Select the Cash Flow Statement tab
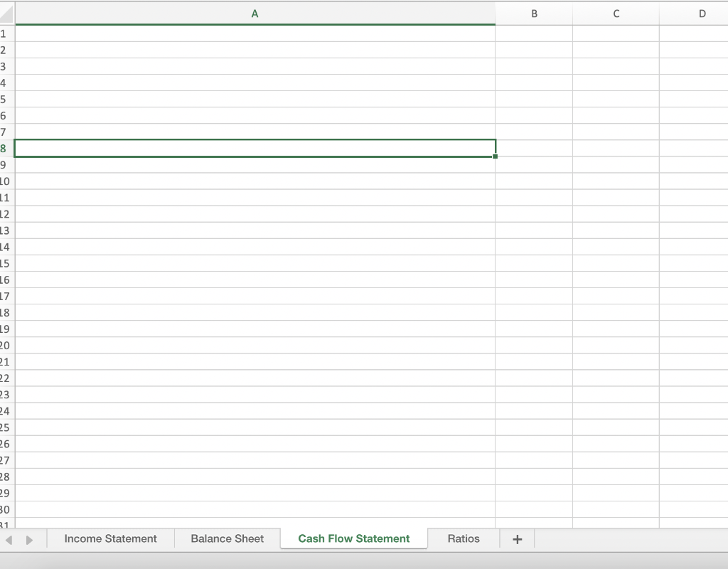The width and height of the screenshot is (728, 569). 354,539
